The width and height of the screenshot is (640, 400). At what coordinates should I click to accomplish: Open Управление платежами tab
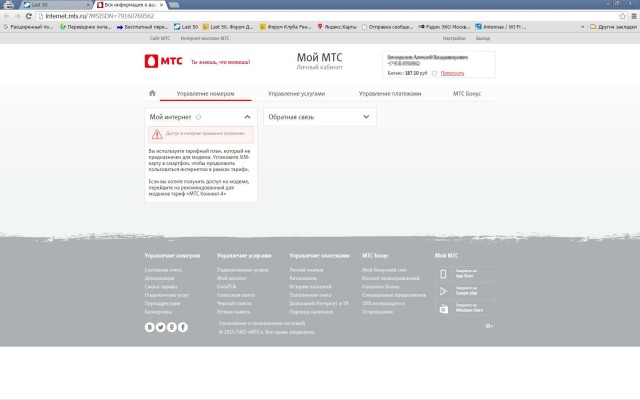point(390,93)
